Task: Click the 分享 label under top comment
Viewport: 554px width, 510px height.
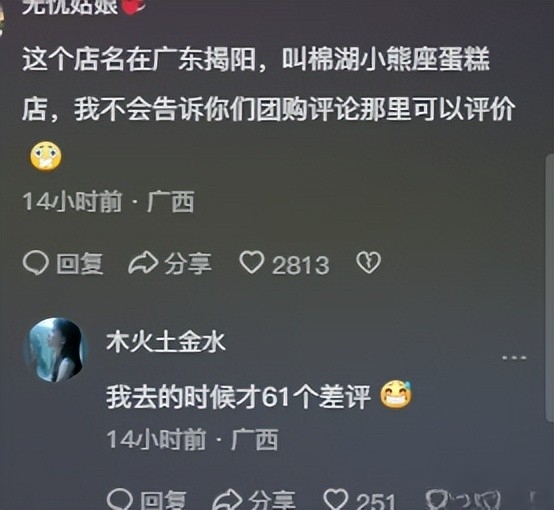Action: [x=188, y=264]
